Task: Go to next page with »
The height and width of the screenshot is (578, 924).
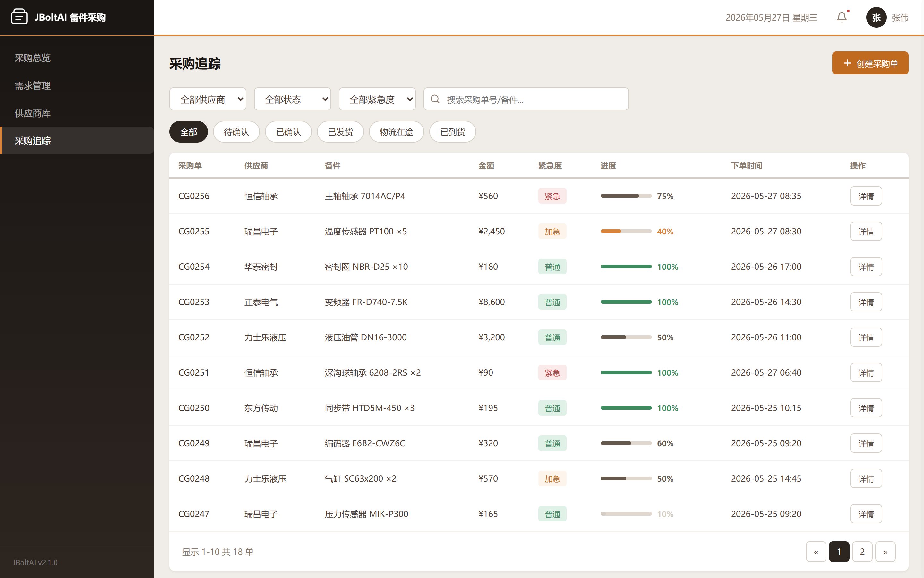Action: pyautogui.click(x=885, y=552)
